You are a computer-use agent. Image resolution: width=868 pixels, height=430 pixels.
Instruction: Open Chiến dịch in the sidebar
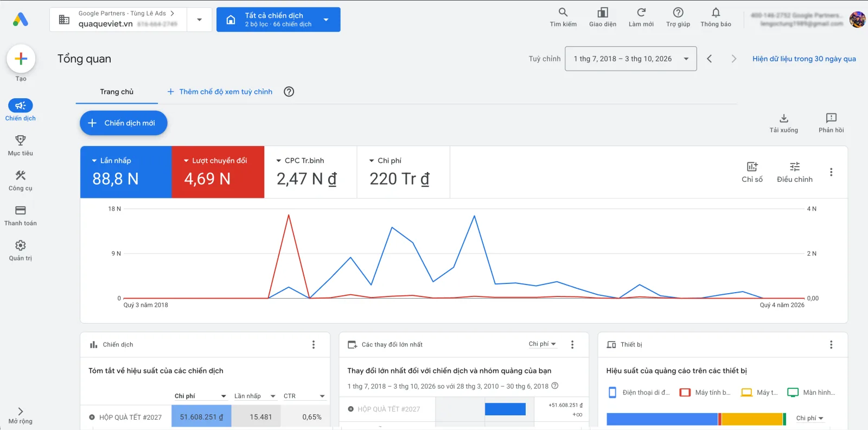[x=21, y=110]
